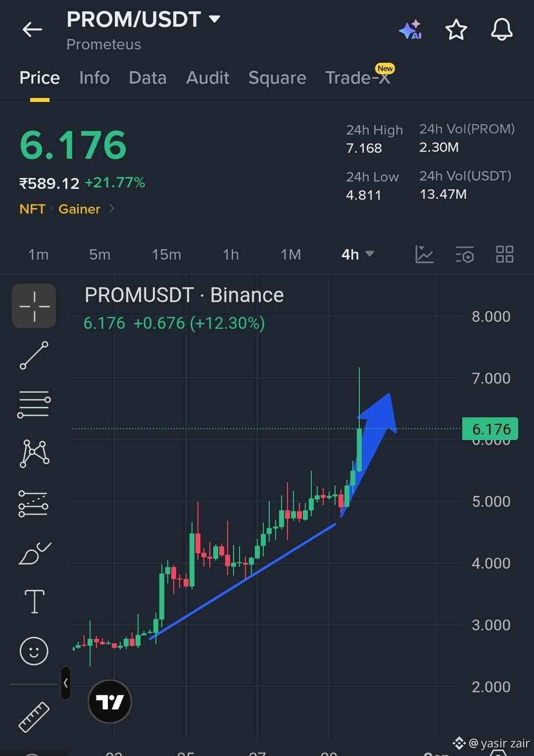Switch to the Info tab
This screenshot has height=756, width=534.
(x=94, y=78)
